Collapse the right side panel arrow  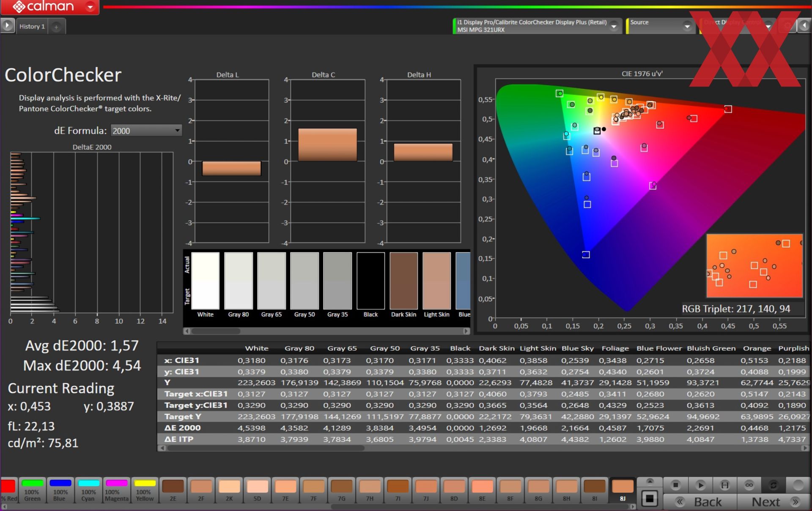click(x=804, y=26)
